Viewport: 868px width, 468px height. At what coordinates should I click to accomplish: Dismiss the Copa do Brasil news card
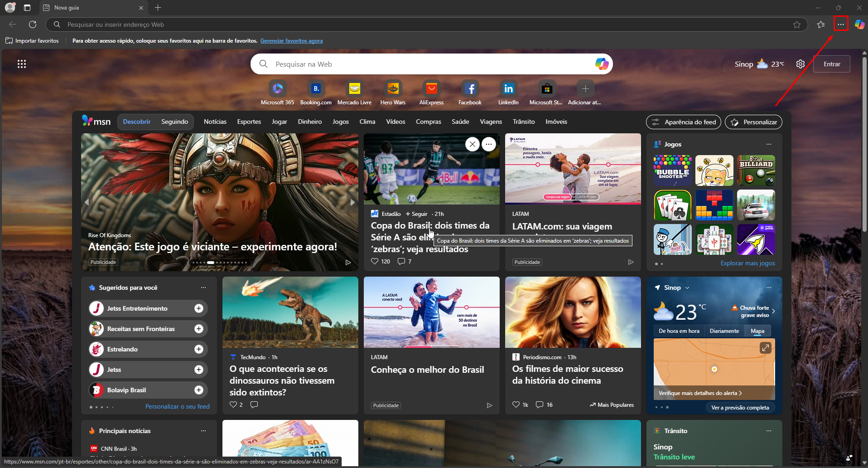(x=472, y=144)
